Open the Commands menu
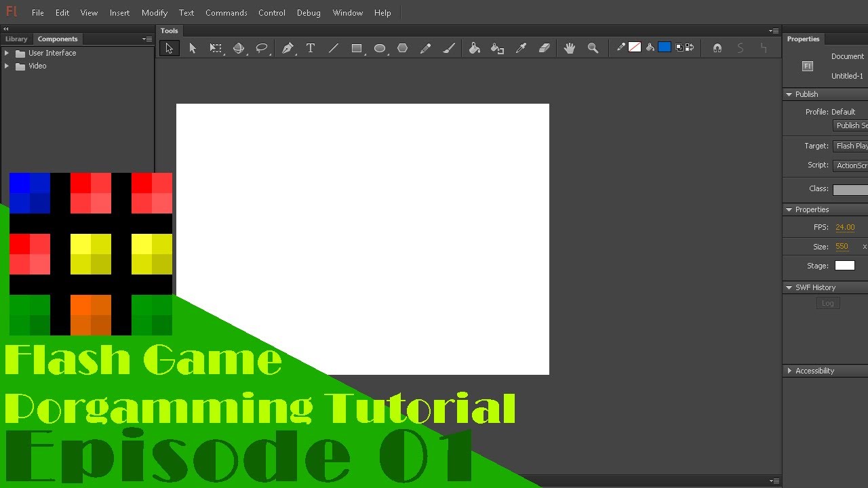The height and width of the screenshot is (488, 868). [226, 13]
